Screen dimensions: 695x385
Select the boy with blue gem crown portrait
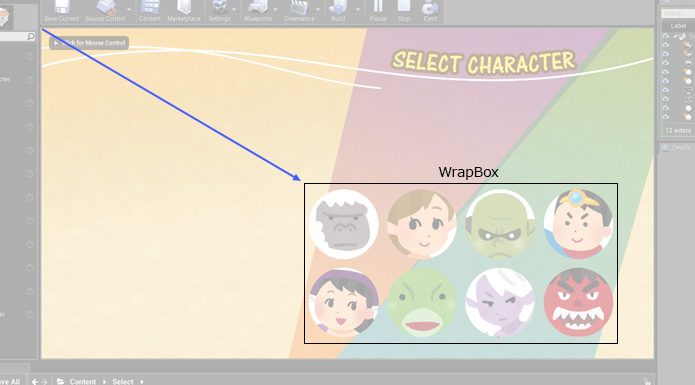tap(578, 224)
